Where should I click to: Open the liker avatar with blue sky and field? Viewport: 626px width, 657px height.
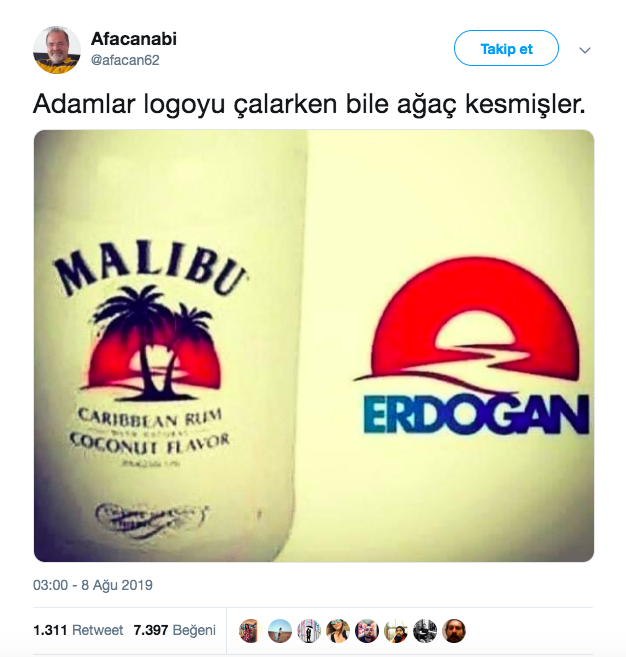pyautogui.click(x=279, y=631)
